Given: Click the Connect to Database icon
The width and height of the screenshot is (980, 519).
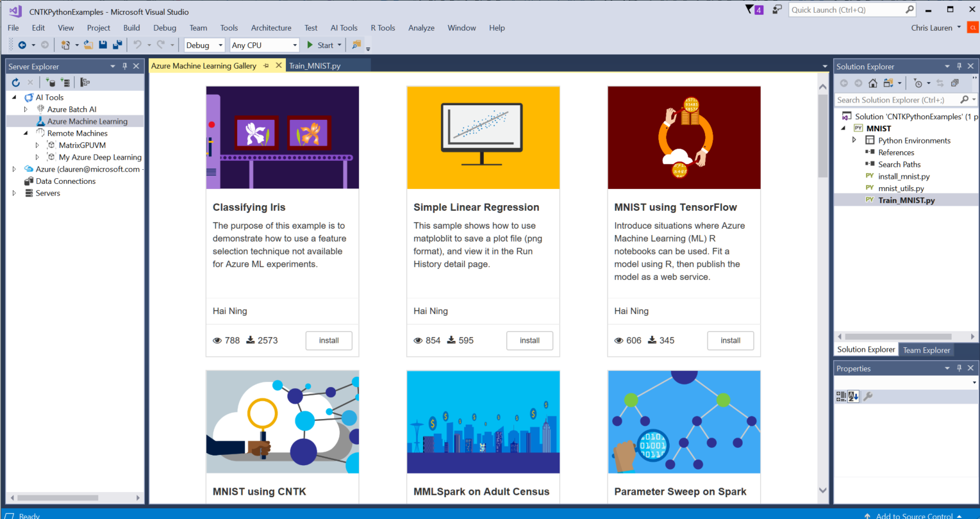Looking at the screenshot, I should tap(51, 82).
